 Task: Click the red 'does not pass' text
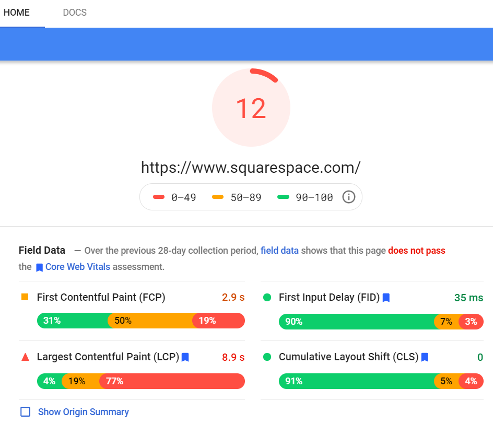417,251
